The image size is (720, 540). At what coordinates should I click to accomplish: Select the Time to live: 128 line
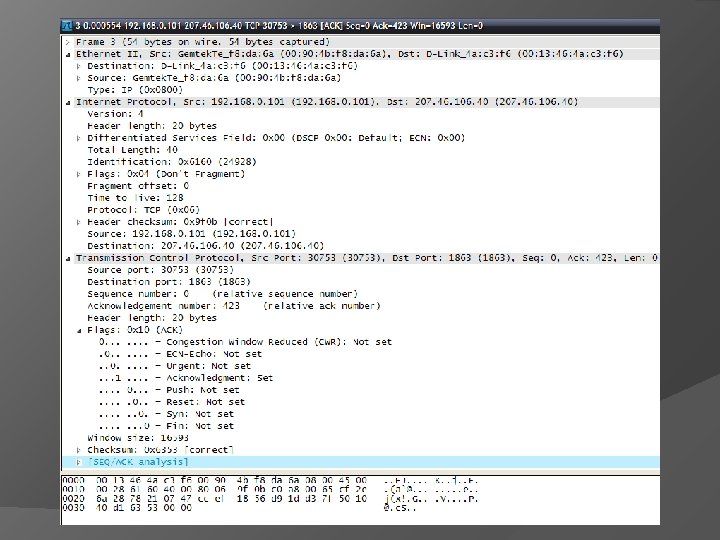click(x=135, y=198)
